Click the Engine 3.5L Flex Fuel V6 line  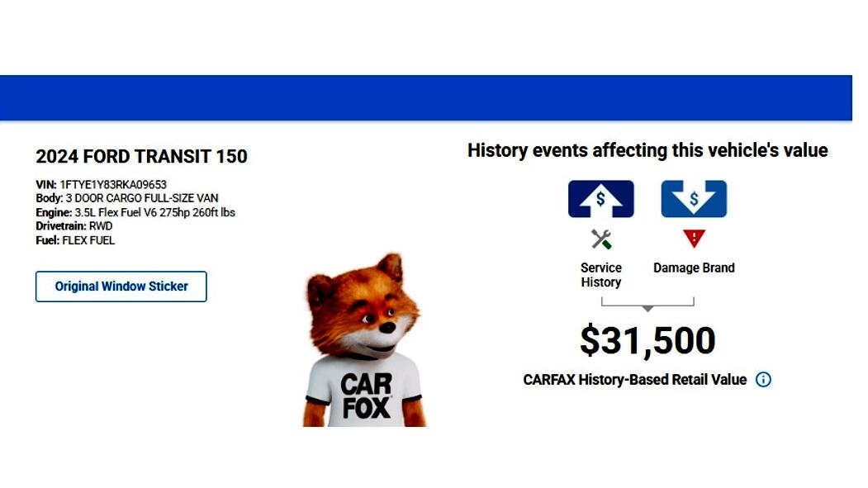[135, 212]
